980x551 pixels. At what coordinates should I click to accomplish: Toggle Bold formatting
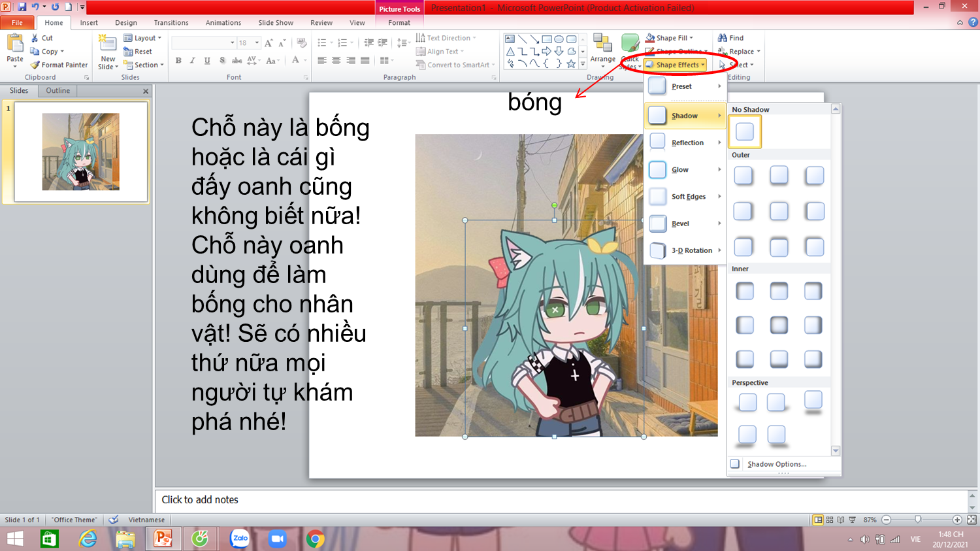[178, 61]
